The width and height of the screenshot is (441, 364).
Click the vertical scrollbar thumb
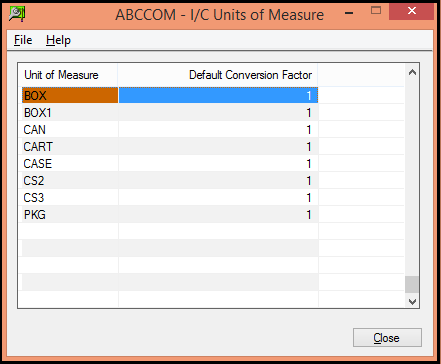[412, 284]
